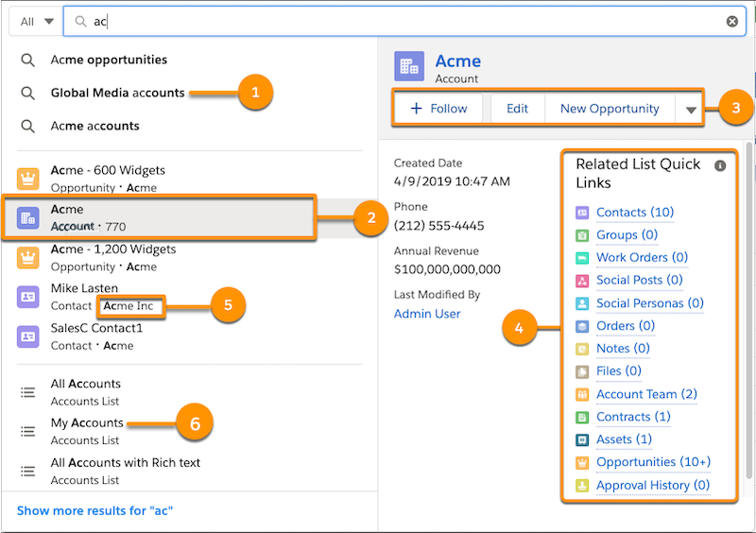Viewport: 756px width, 533px height.
Task: Click the Contracts quick link icon
Action: coord(582,418)
